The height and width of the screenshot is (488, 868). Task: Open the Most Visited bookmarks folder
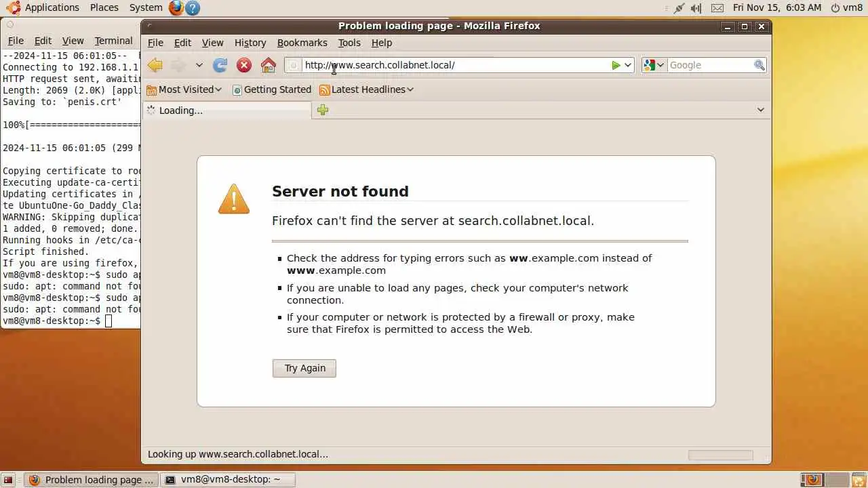[x=184, y=89]
